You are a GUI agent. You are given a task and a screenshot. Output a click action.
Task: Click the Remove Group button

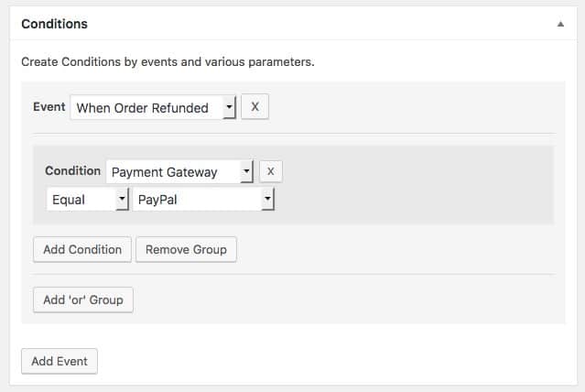(x=186, y=249)
